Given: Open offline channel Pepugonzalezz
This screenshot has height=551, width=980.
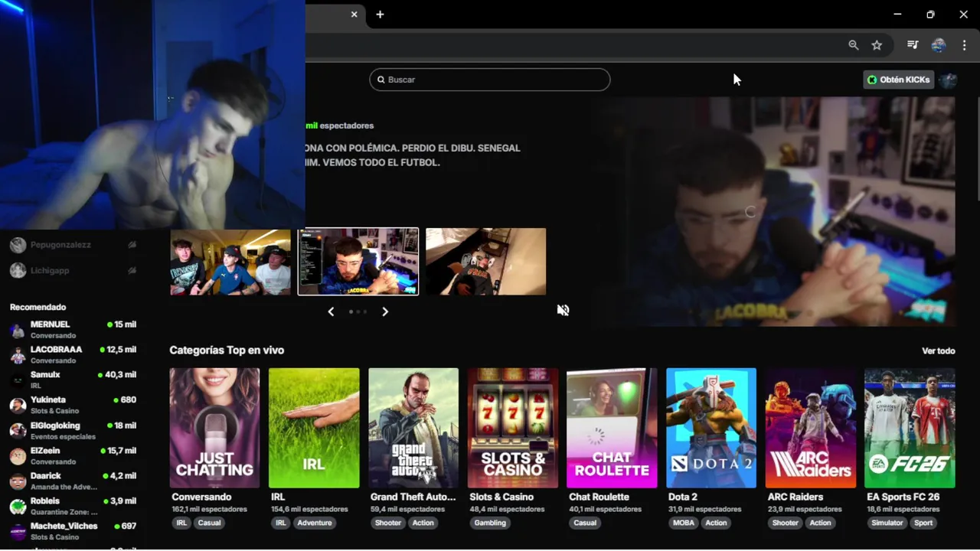Looking at the screenshot, I should (73, 245).
